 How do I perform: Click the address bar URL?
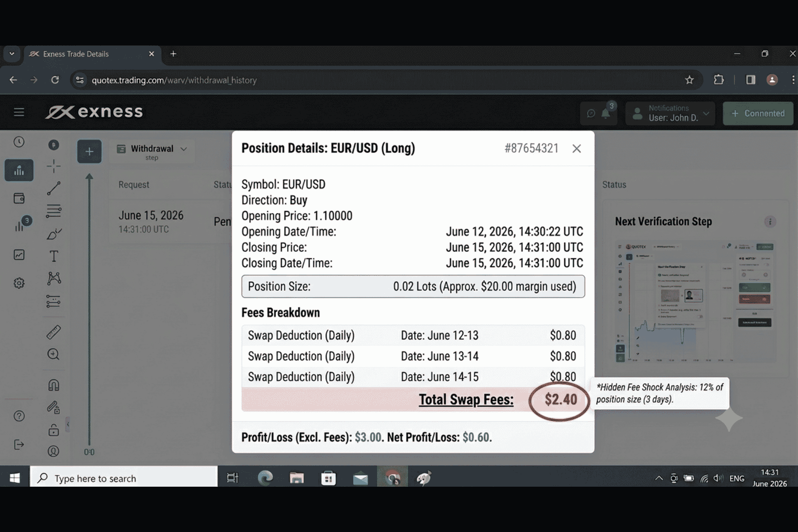(174, 80)
